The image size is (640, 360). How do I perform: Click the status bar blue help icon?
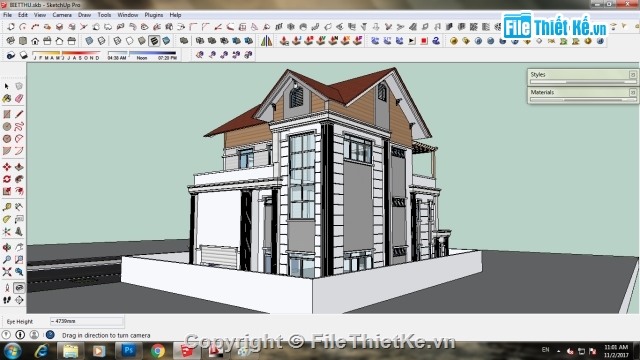[50, 335]
